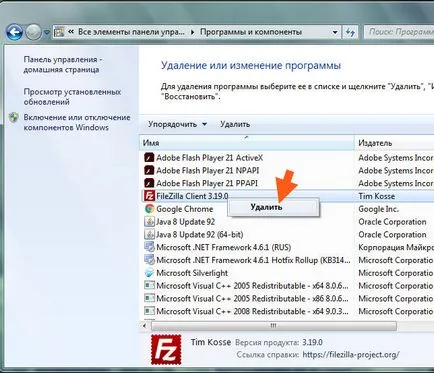Click the greyed-out forward navigation button

(x=33, y=32)
